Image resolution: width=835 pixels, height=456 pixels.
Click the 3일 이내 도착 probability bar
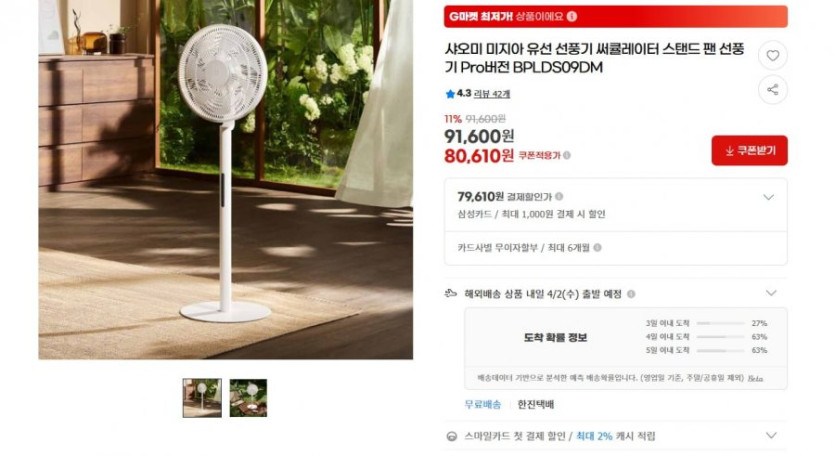720,323
